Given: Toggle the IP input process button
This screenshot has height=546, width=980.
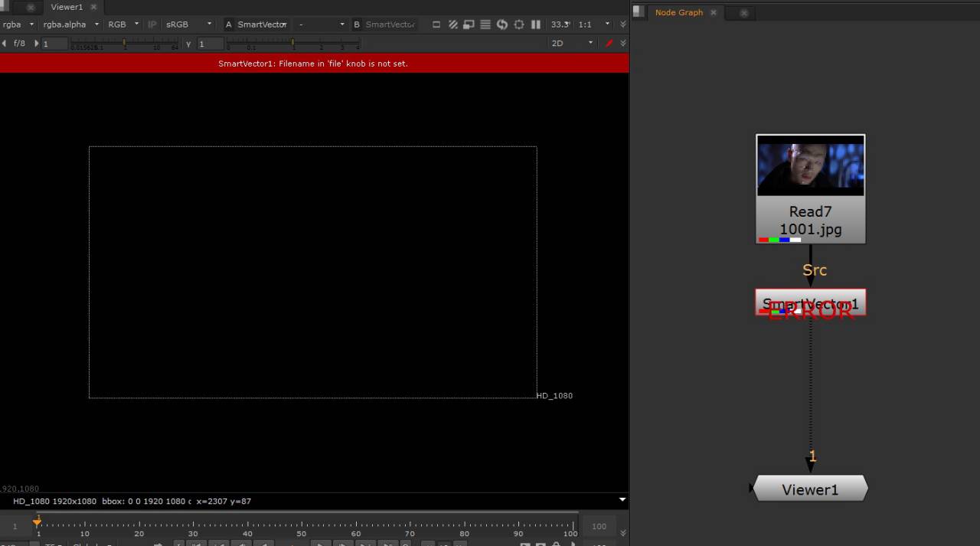Looking at the screenshot, I should [152, 25].
